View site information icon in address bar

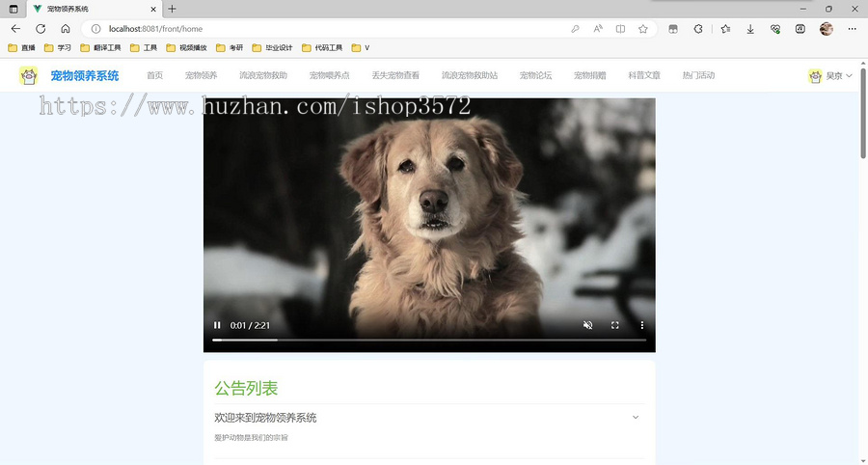(95, 29)
